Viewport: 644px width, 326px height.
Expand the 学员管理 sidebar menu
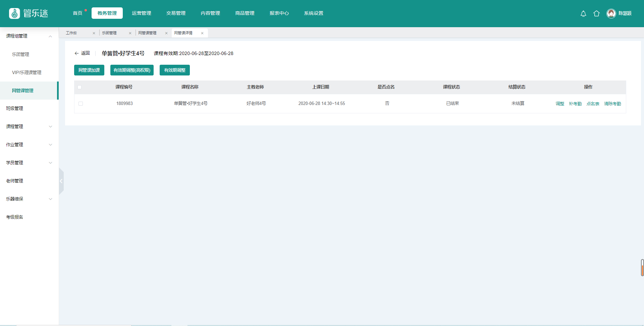(x=50, y=163)
